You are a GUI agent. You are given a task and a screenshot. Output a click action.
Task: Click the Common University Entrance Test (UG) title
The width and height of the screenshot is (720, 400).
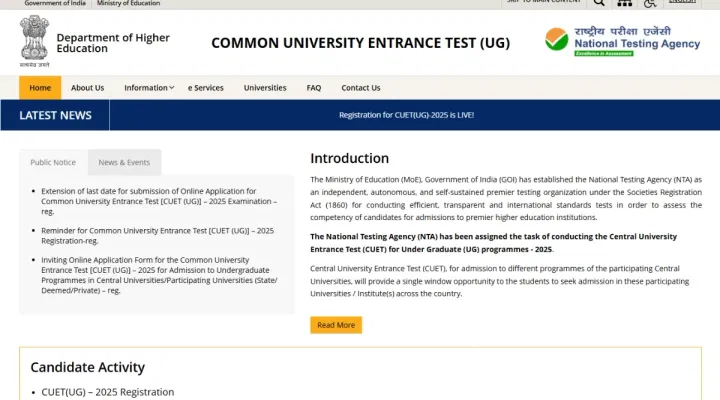click(360, 43)
